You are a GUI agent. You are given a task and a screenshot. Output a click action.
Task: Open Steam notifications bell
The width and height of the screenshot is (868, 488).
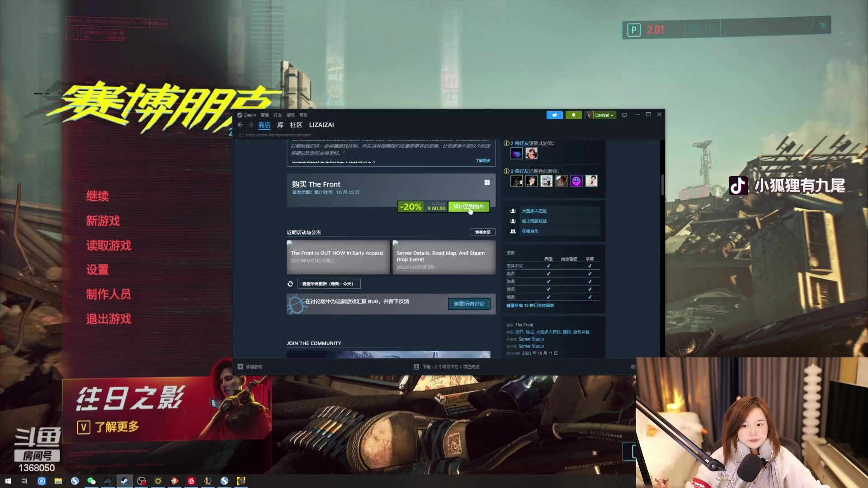point(574,115)
